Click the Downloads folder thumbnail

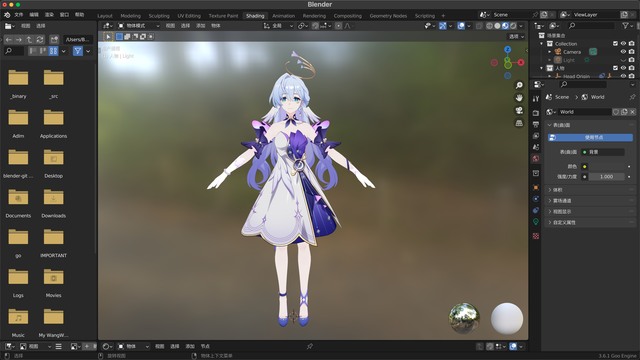click(53, 198)
